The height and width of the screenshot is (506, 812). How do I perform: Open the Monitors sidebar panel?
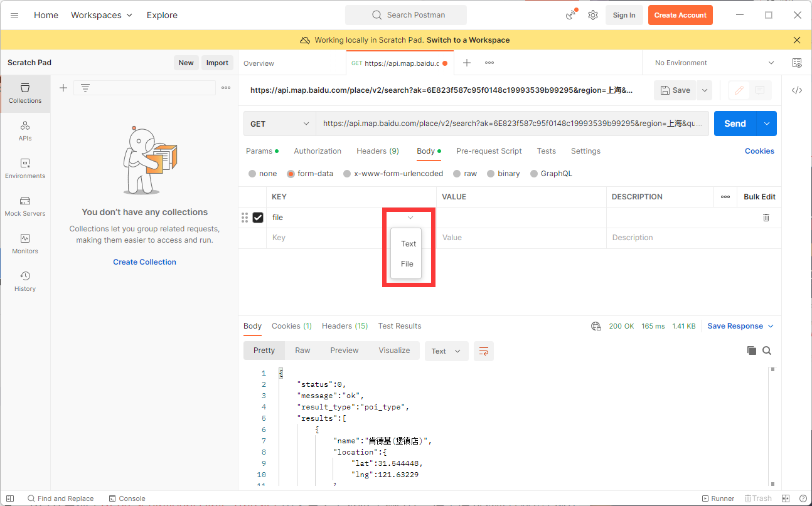coord(25,245)
